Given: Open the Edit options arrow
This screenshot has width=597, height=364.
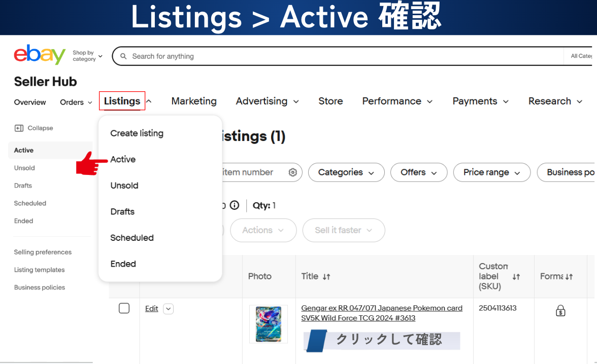Looking at the screenshot, I should 169,309.
